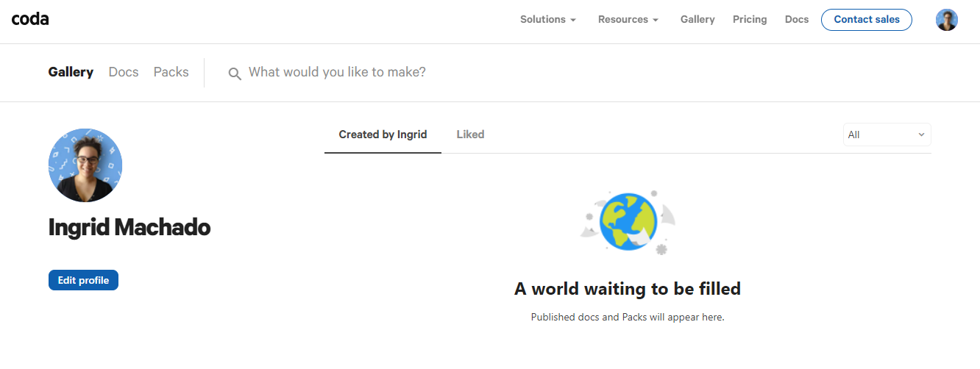980x369 pixels.
Task: Show the Liked tab
Action: 470,135
